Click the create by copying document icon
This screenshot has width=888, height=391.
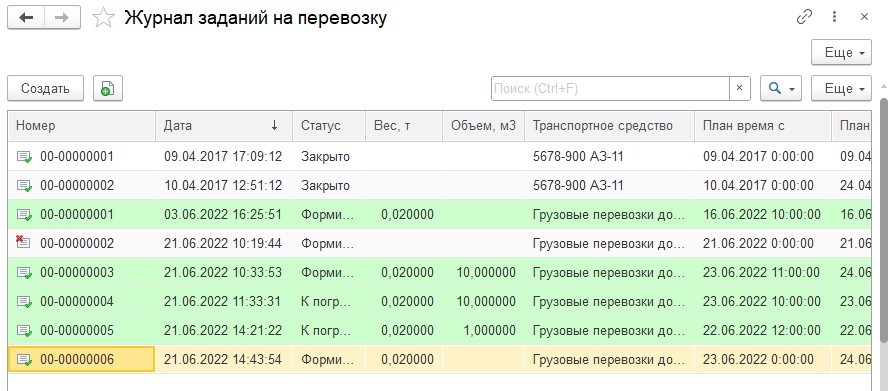click(x=108, y=88)
